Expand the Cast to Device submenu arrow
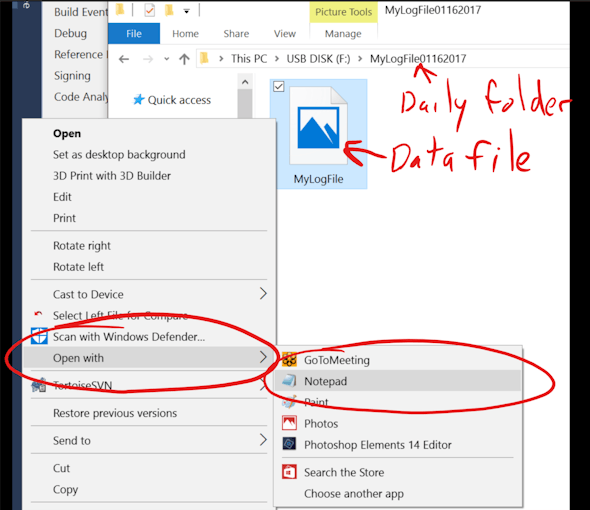The image size is (590, 510). [263, 294]
